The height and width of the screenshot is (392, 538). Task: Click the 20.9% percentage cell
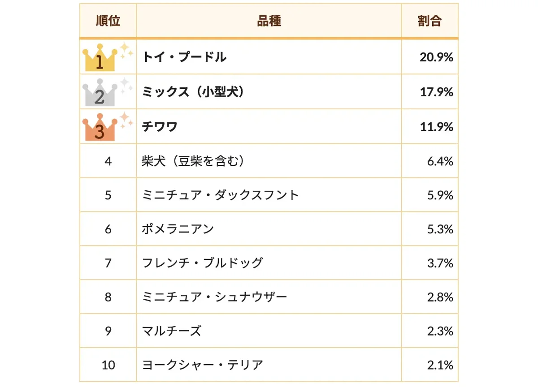[x=430, y=57]
